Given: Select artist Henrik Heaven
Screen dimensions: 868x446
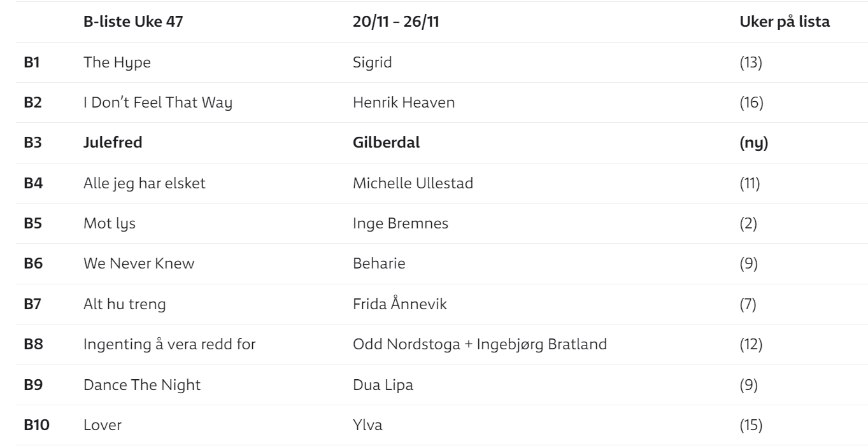Looking at the screenshot, I should pos(404,102).
